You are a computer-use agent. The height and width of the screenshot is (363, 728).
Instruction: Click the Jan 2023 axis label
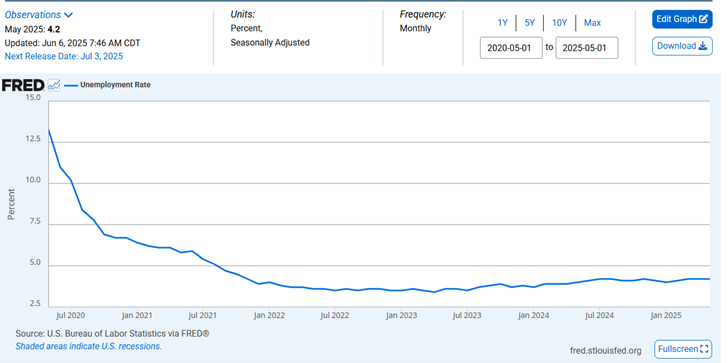(402, 316)
